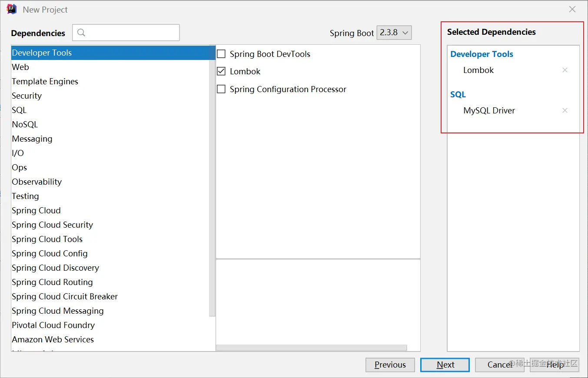Click the search magnifier icon
This screenshot has height=378, width=588.
(x=81, y=33)
